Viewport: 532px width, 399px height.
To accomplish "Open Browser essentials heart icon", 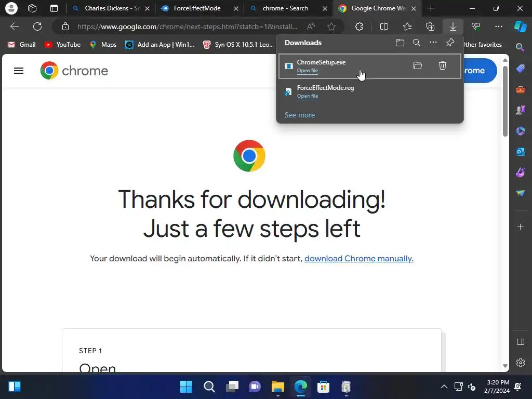I will 476,26.
